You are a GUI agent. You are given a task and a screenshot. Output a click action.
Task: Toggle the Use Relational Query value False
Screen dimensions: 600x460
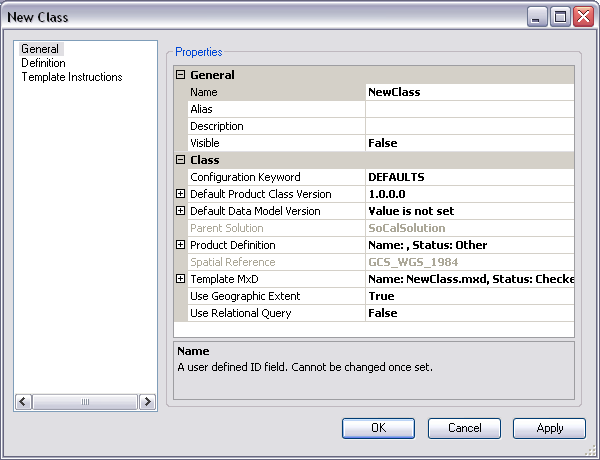tap(469, 313)
